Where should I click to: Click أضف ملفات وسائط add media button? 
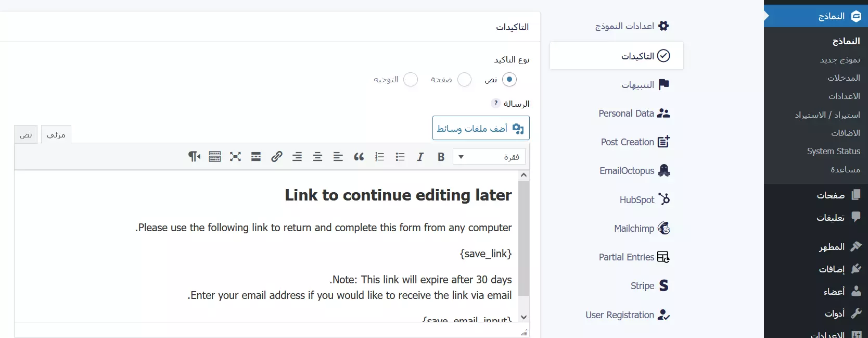coord(481,128)
